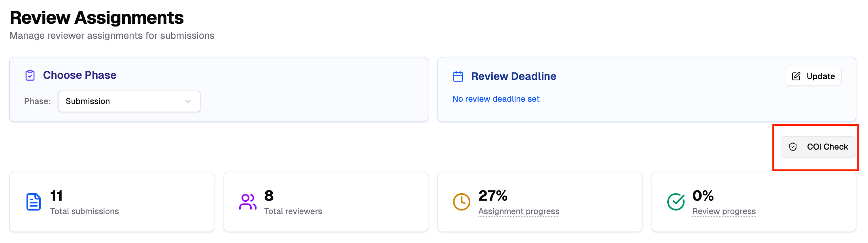Click the Assignment progress label

click(x=519, y=211)
